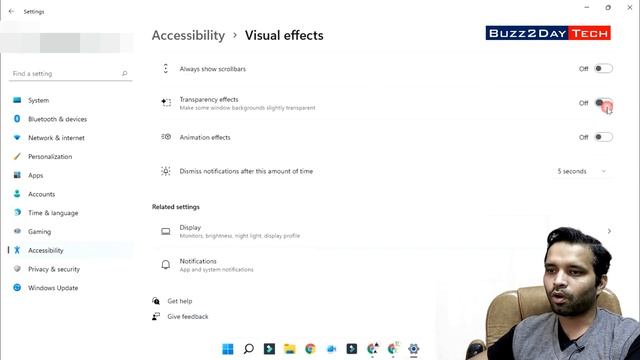Launch Google Chrome from the taskbar
Viewport: 640px width, 360px height.
pyautogui.click(x=311, y=349)
